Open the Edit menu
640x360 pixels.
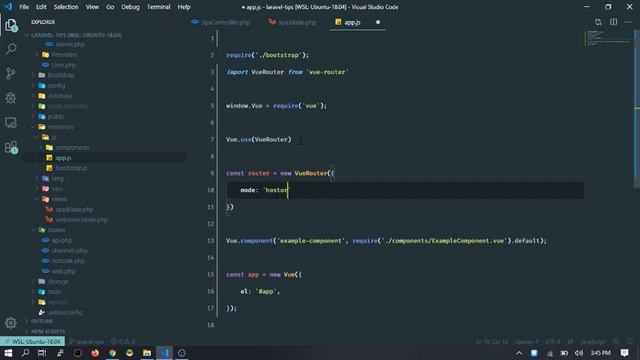pos(41,7)
